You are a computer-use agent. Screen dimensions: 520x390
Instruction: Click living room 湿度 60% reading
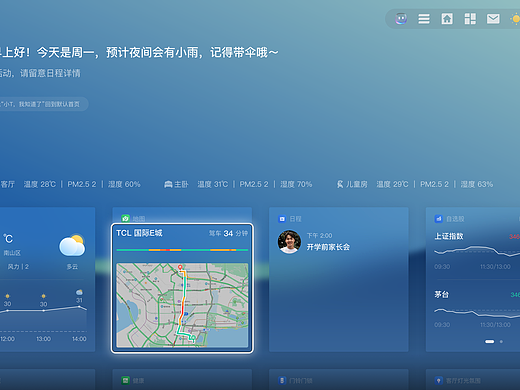(x=124, y=184)
